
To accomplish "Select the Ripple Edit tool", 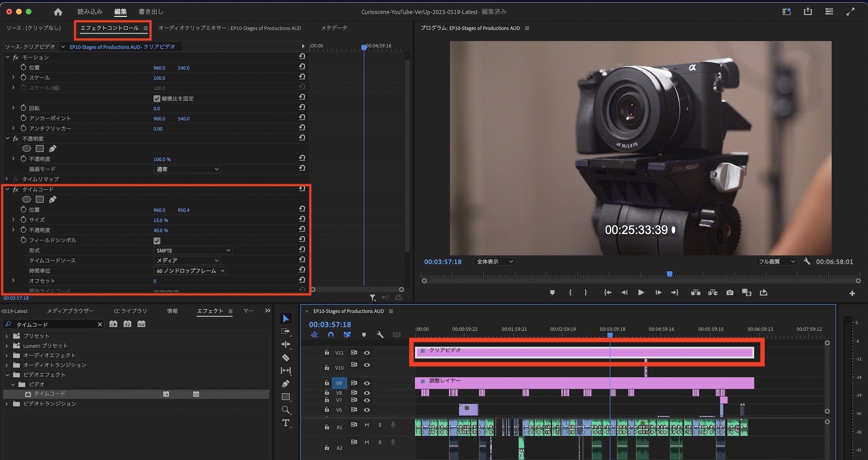I will (286, 344).
